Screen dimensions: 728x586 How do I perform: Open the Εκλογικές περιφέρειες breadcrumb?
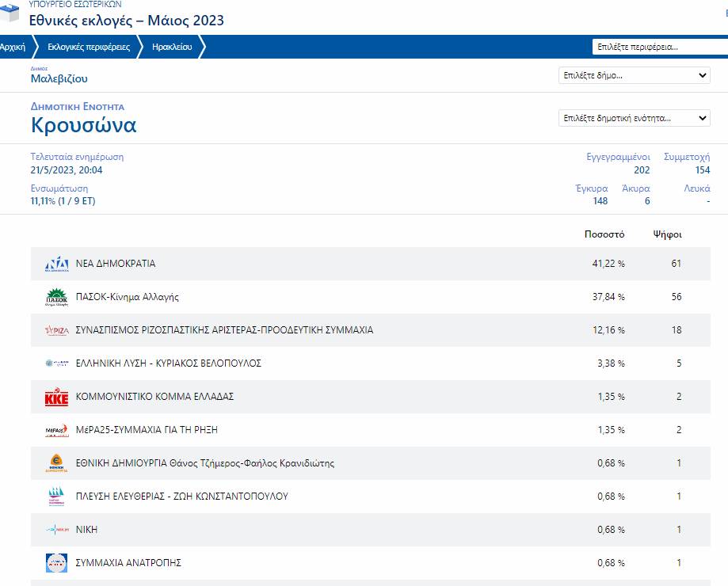click(x=89, y=47)
